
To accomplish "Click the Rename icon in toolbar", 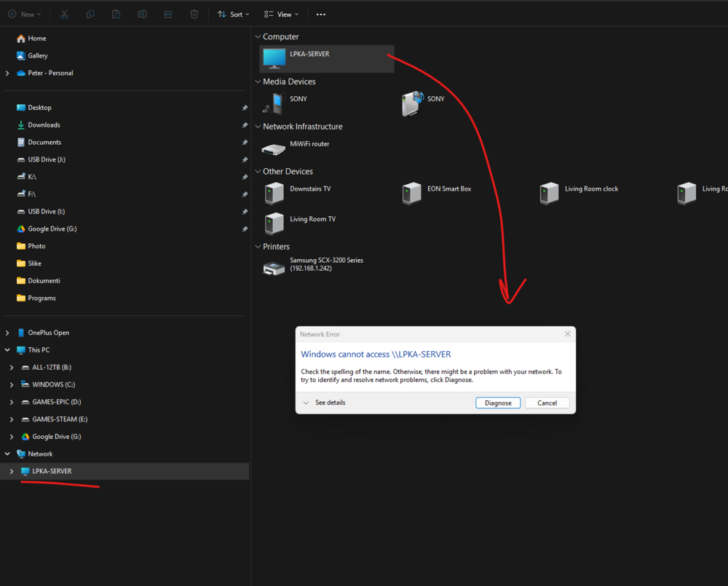I will tap(142, 15).
